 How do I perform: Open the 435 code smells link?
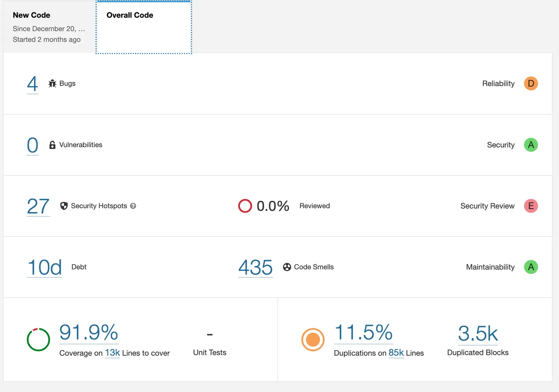255,267
